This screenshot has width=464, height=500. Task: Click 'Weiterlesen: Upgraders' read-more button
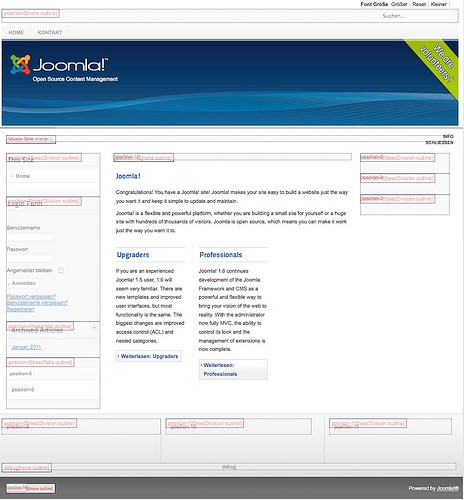(x=149, y=356)
